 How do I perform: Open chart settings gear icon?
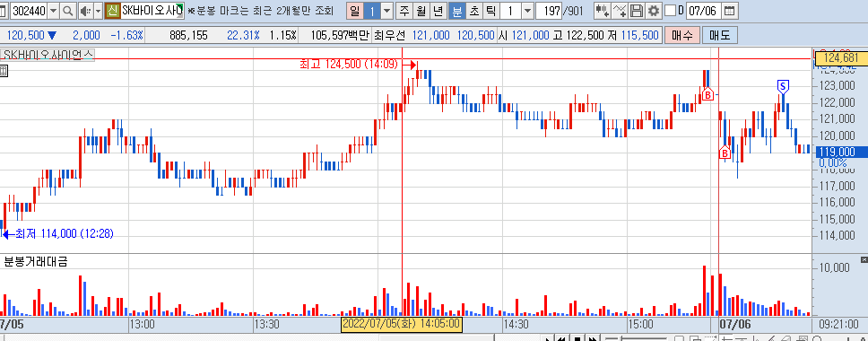tap(654, 11)
